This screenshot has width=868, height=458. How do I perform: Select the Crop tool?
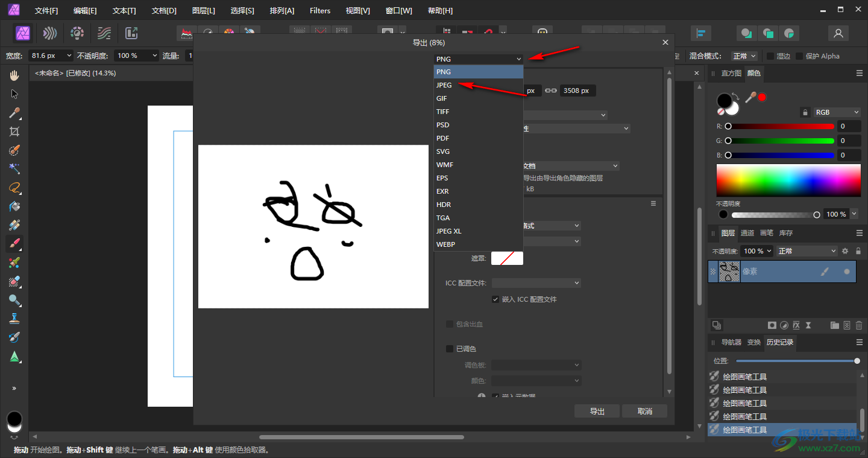(x=14, y=132)
